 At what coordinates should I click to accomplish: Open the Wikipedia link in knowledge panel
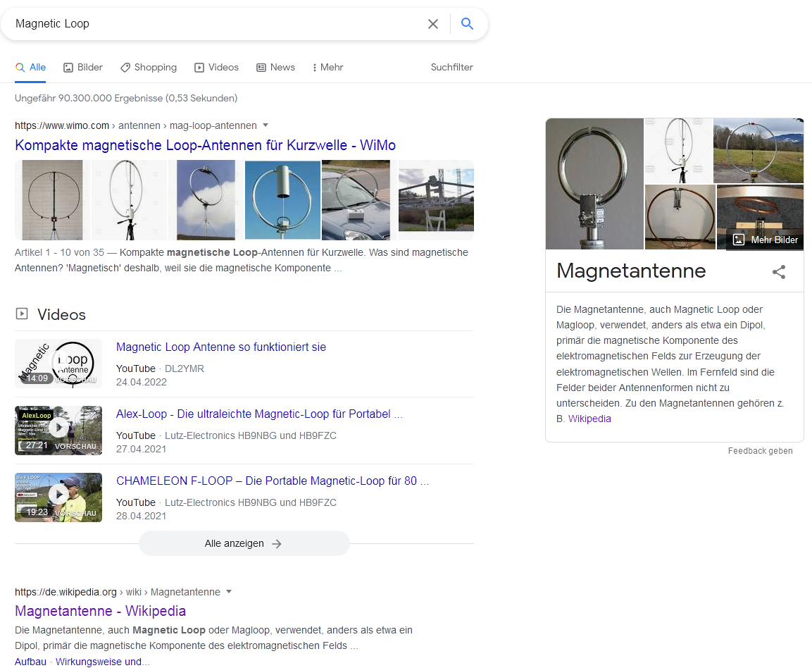pyautogui.click(x=589, y=419)
